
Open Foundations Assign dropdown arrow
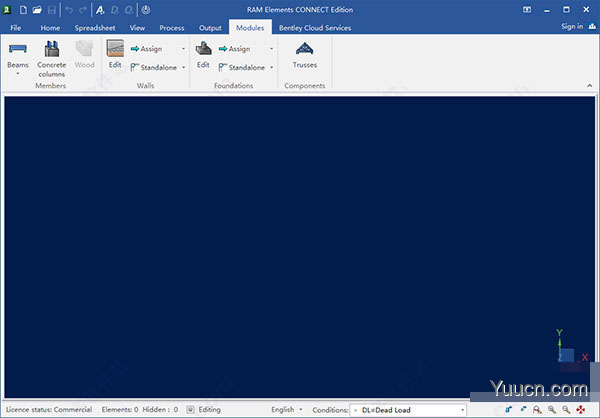tap(271, 49)
